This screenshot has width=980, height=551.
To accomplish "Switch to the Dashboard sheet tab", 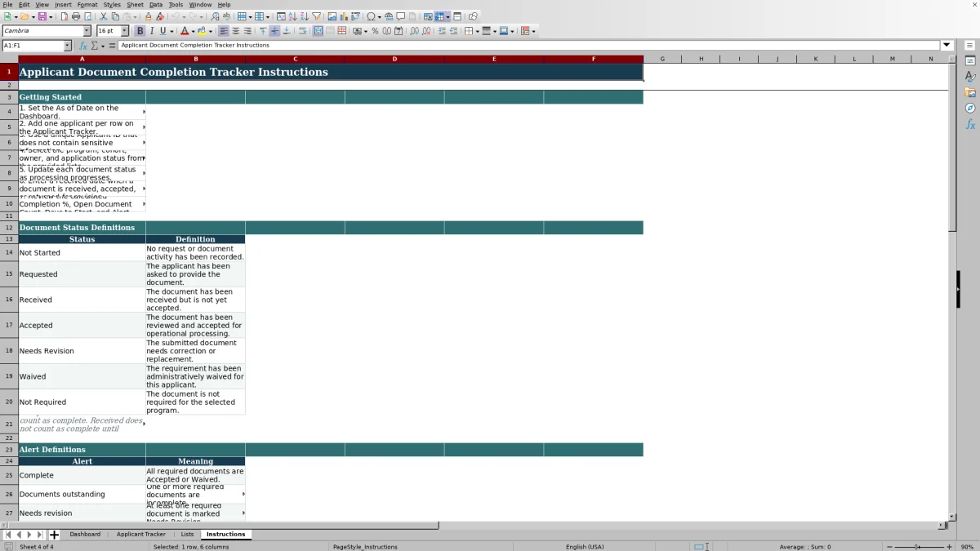I will tap(85, 535).
